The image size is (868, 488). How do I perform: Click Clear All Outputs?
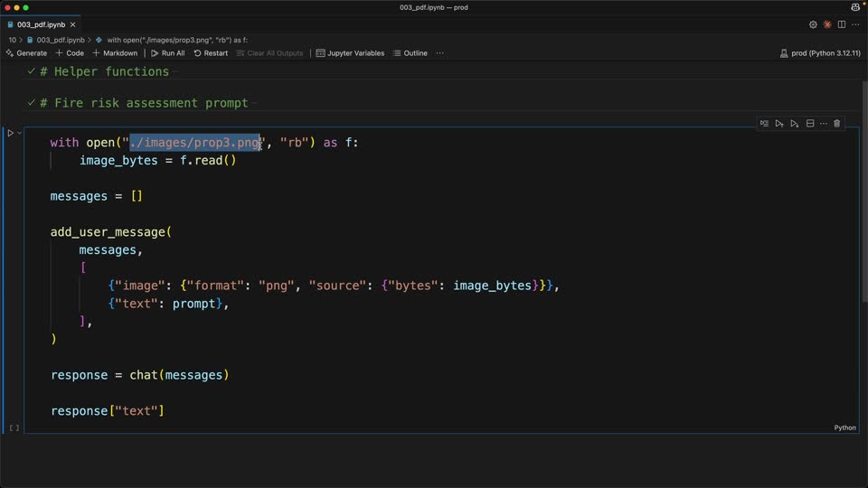270,53
